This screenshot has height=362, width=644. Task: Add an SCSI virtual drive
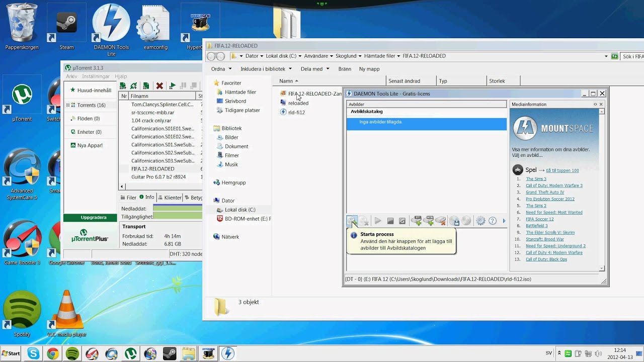(x=429, y=221)
